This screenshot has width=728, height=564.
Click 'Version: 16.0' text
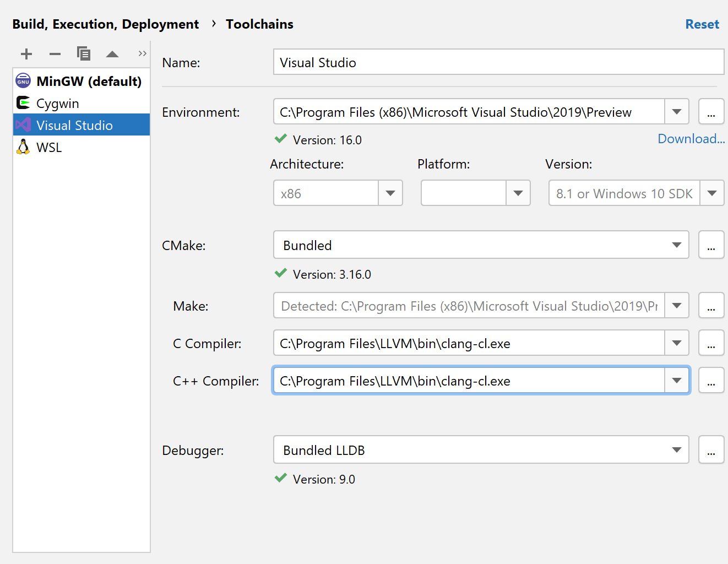point(327,140)
